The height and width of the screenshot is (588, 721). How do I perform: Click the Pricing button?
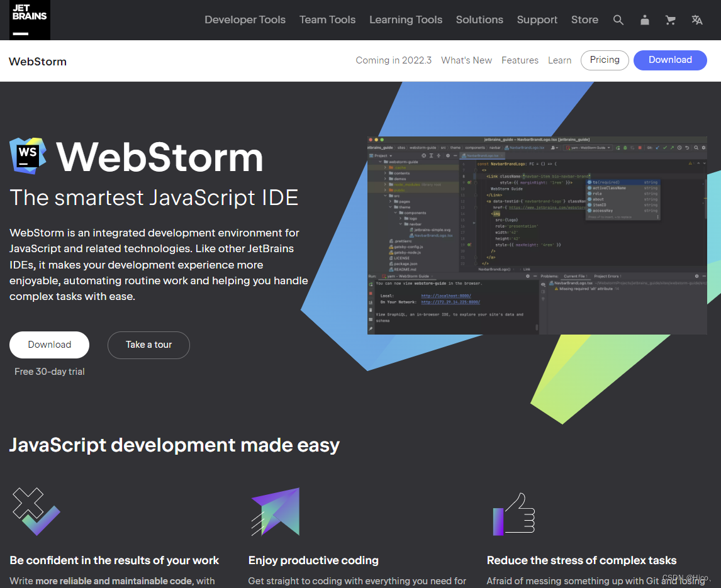click(605, 60)
